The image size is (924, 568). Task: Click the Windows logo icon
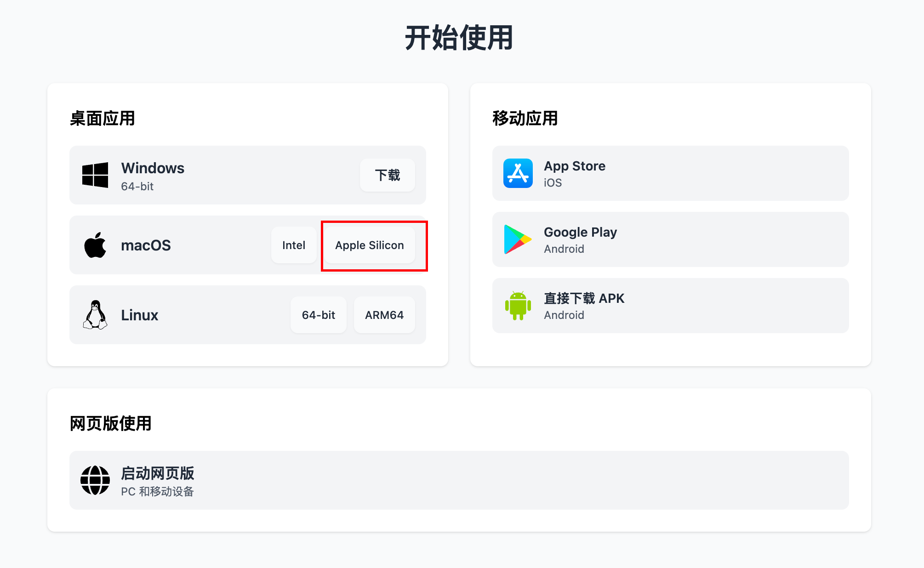point(95,175)
